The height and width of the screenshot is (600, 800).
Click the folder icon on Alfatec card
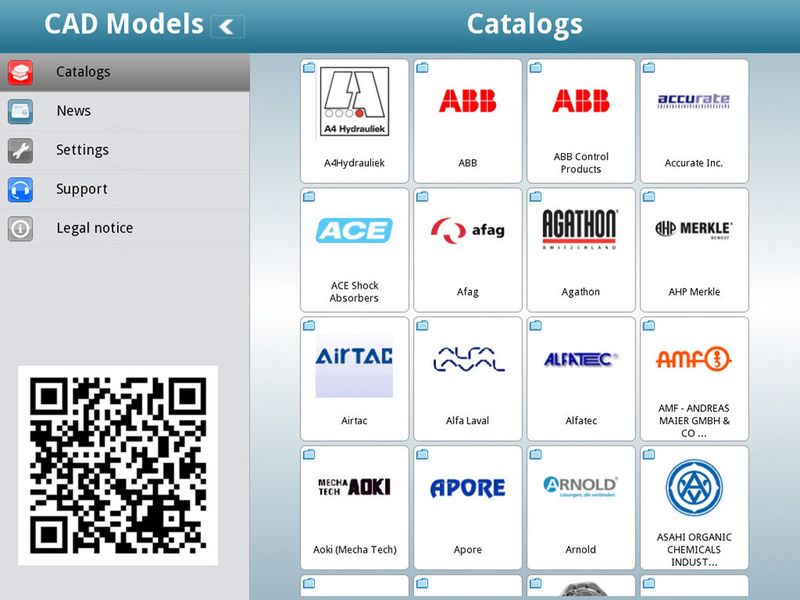tap(536, 326)
